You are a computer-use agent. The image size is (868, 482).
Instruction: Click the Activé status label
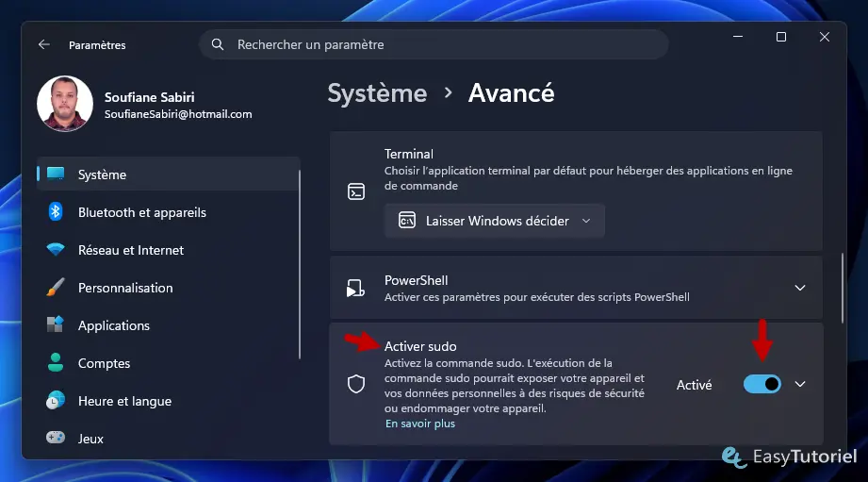point(695,385)
